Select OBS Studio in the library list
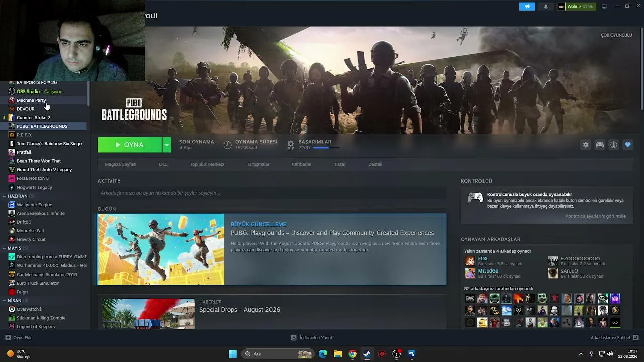The image size is (644, 362). point(43,92)
